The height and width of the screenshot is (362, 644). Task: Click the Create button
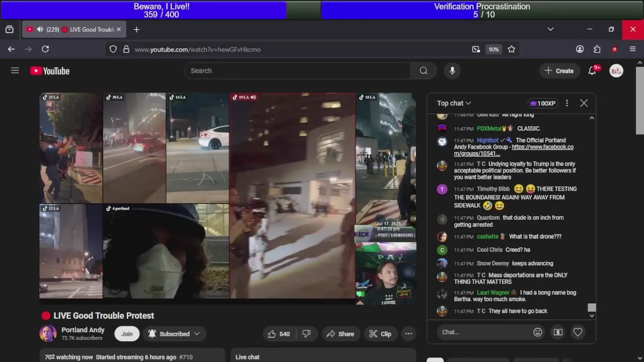pyautogui.click(x=559, y=71)
